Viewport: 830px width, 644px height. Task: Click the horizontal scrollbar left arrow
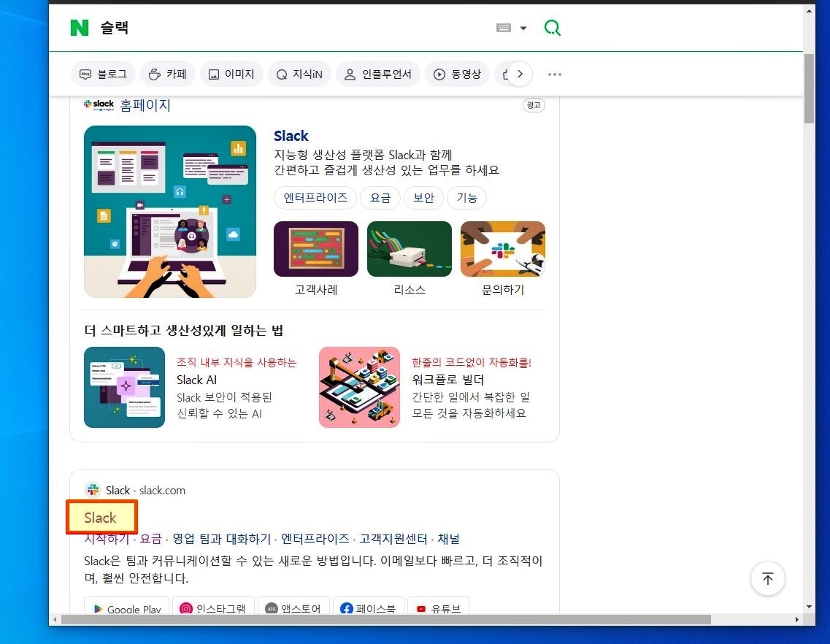click(55, 619)
